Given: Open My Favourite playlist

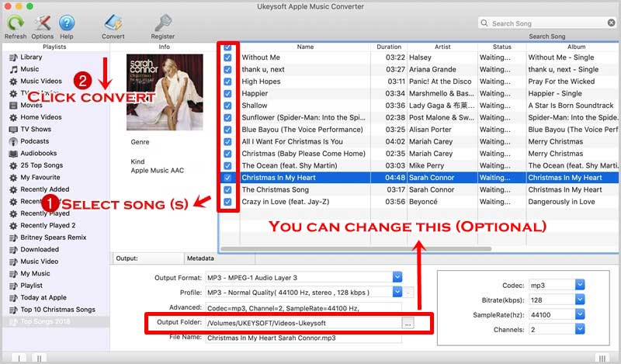Looking at the screenshot, I should 40,177.
